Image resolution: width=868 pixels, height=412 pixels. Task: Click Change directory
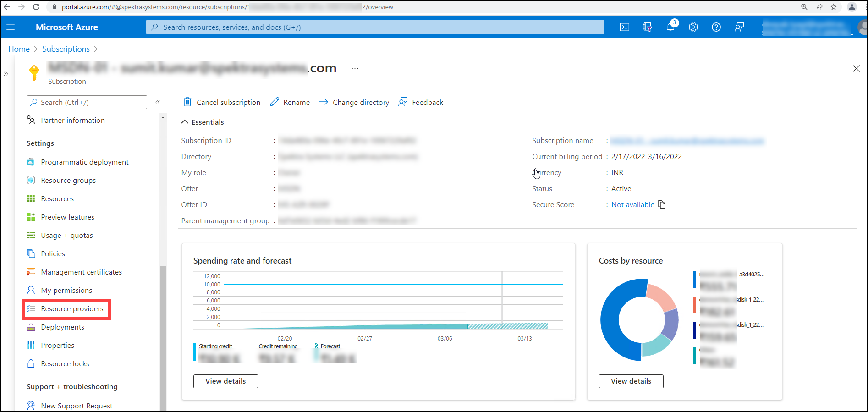point(354,102)
